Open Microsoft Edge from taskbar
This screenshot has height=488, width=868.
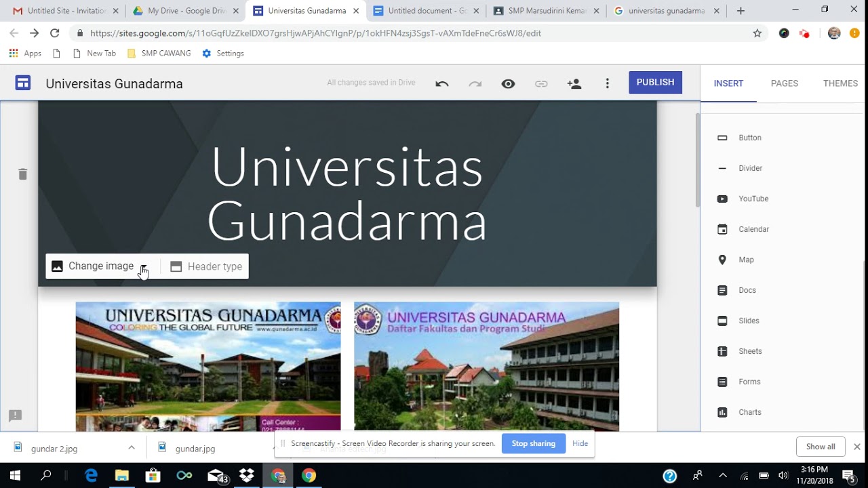click(91, 475)
